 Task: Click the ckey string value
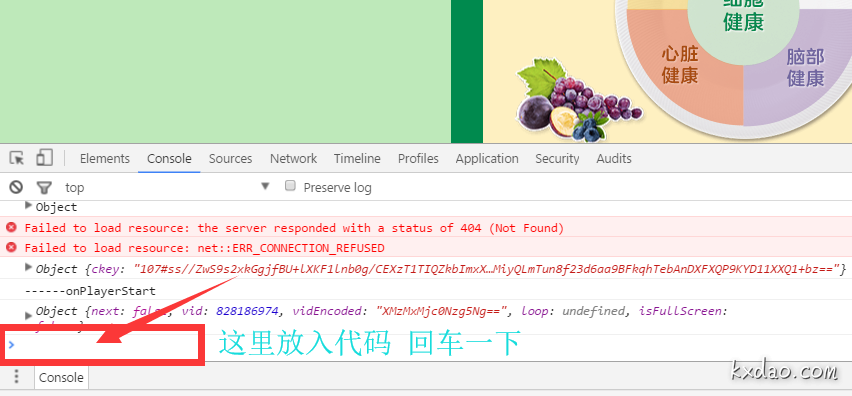tap(486, 269)
